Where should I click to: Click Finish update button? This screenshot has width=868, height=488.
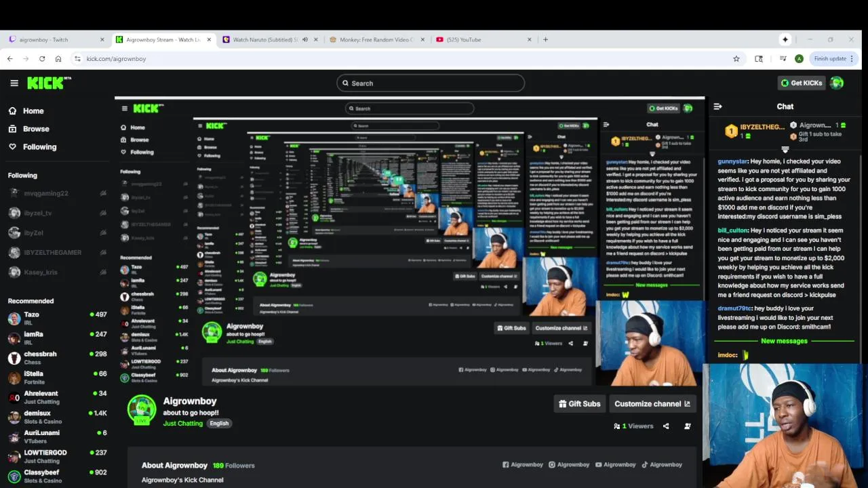point(834,59)
